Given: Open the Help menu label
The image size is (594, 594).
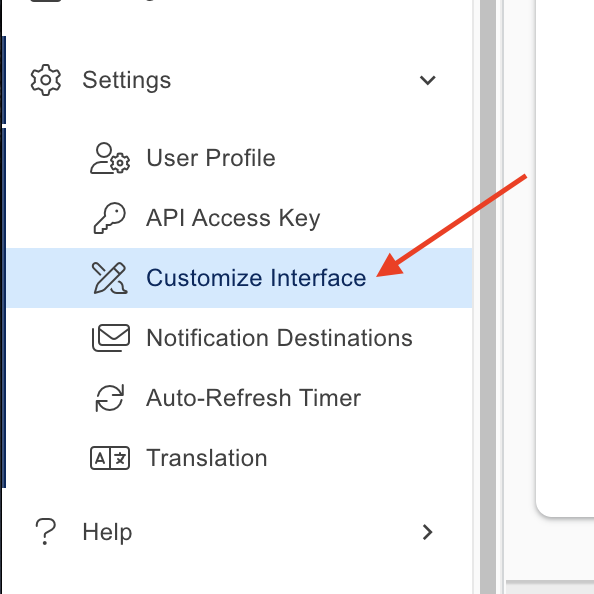Looking at the screenshot, I should click(107, 532).
